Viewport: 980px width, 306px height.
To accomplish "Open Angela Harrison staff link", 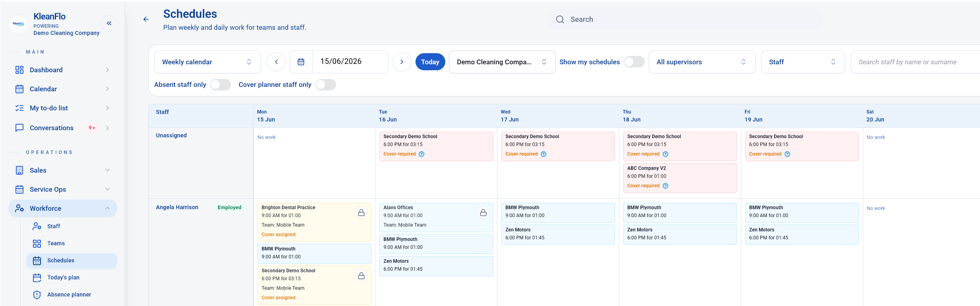I will point(177,207).
